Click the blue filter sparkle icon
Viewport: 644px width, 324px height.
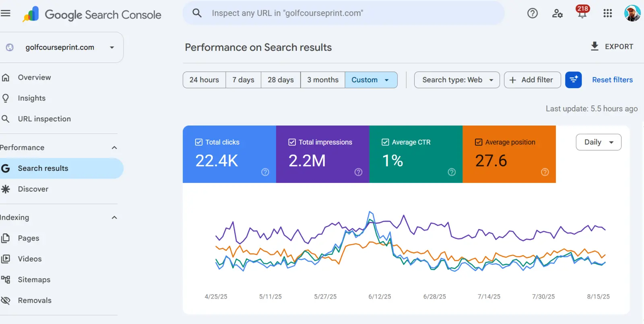(573, 80)
